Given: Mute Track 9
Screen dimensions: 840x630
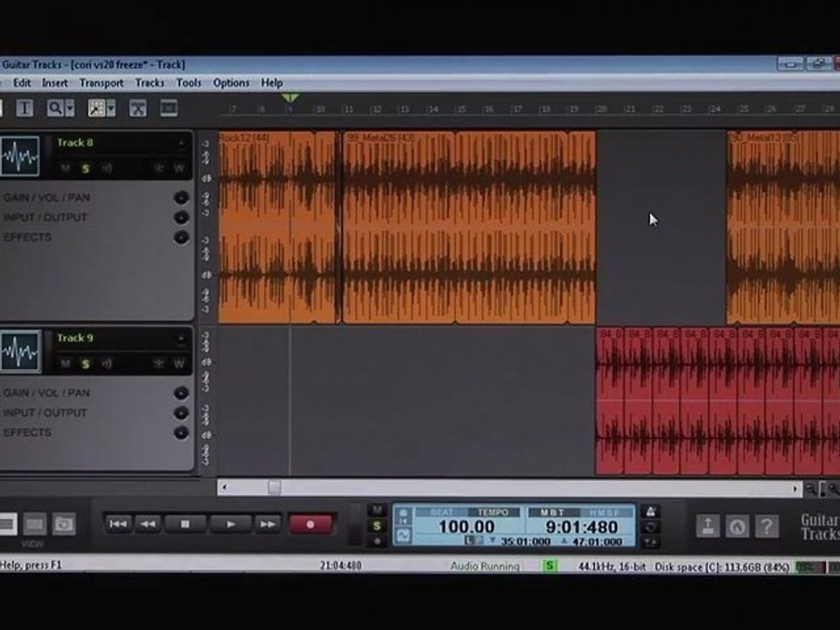Looking at the screenshot, I should 66,364.
